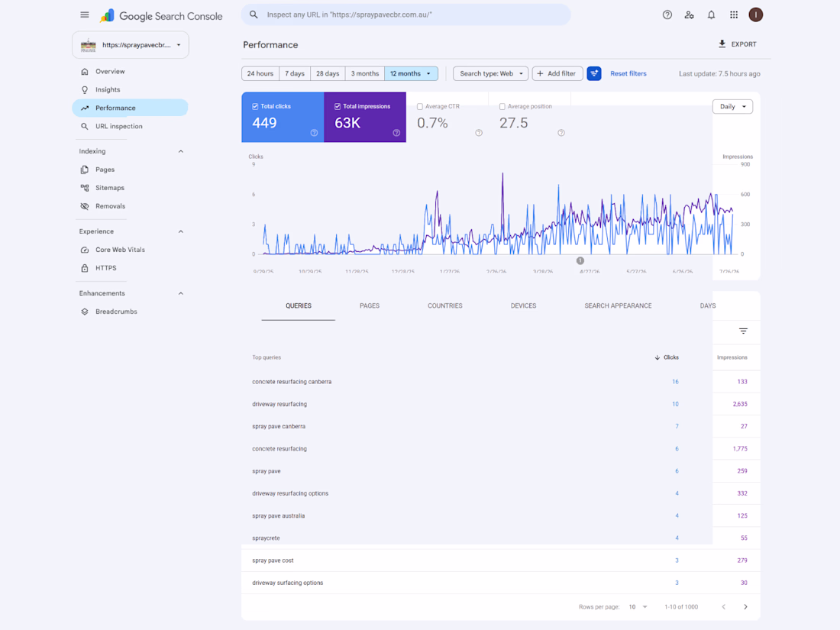Sort by the Clicks column header
Viewport: 840px width, 630px height.
pyautogui.click(x=667, y=357)
